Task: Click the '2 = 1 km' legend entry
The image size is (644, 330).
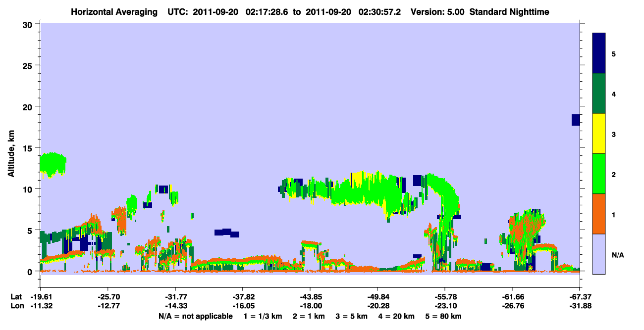Action: (x=309, y=316)
